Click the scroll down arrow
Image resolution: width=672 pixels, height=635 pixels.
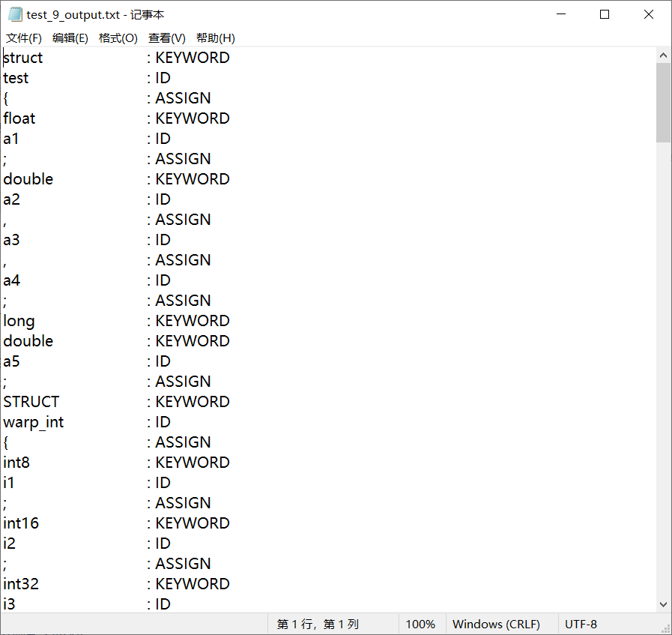pos(663,604)
